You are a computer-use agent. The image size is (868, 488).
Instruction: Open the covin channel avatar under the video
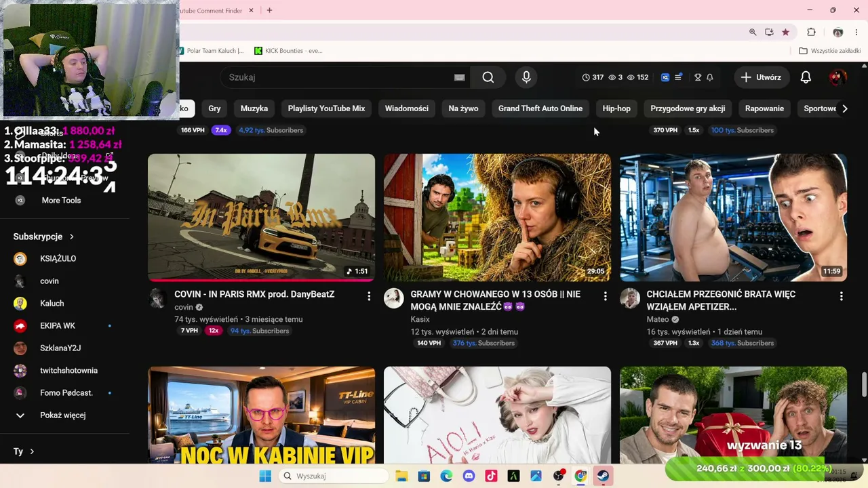(158, 298)
